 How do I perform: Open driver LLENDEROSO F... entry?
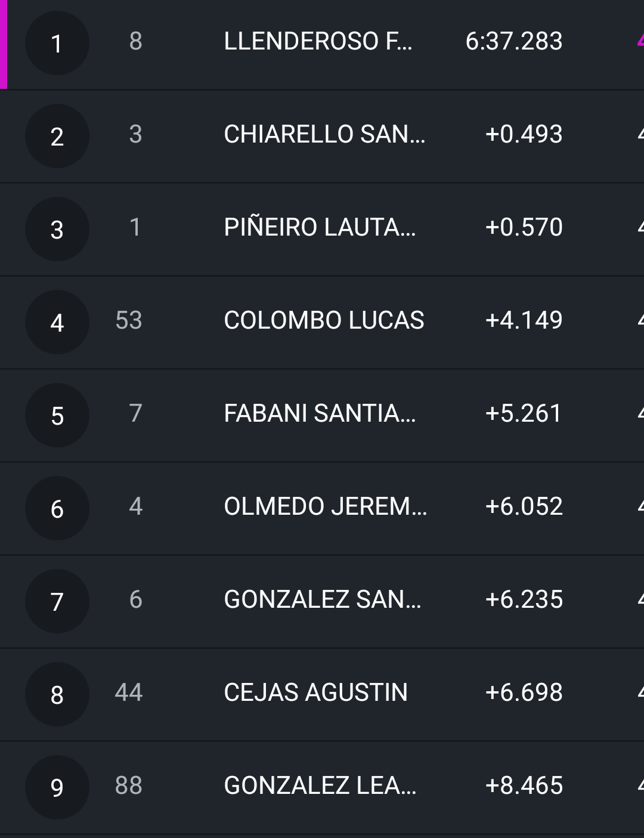pos(318,41)
